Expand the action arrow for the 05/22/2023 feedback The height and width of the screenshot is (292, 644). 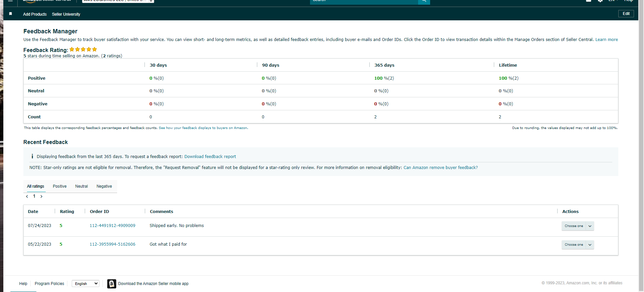[590, 245]
